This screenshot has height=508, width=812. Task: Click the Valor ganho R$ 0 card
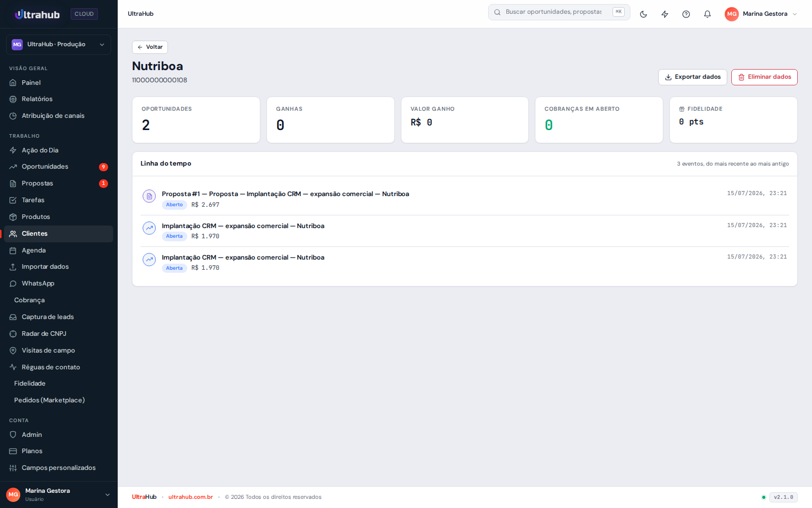(x=465, y=120)
